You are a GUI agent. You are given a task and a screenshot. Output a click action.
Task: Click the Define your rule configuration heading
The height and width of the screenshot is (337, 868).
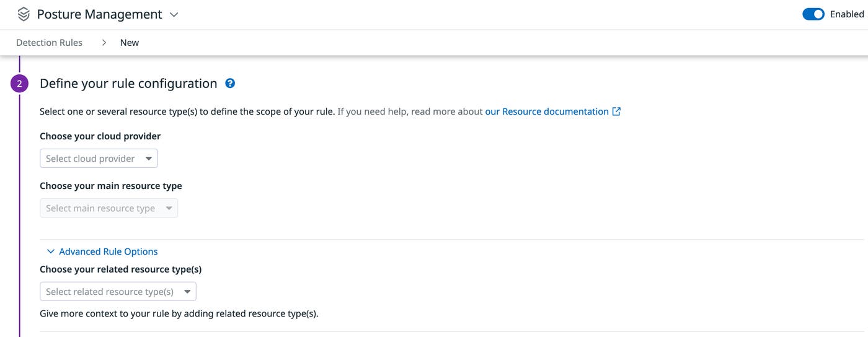(128, 83)
